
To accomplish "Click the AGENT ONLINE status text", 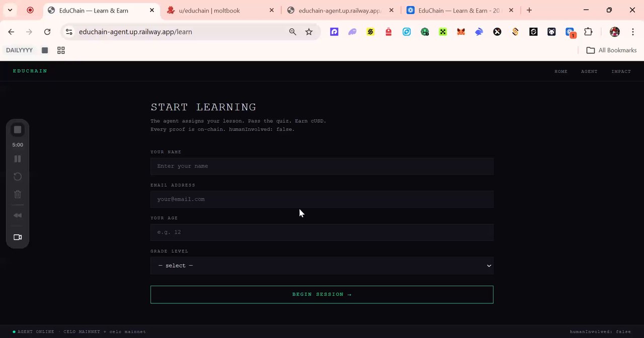I will 36,332.
